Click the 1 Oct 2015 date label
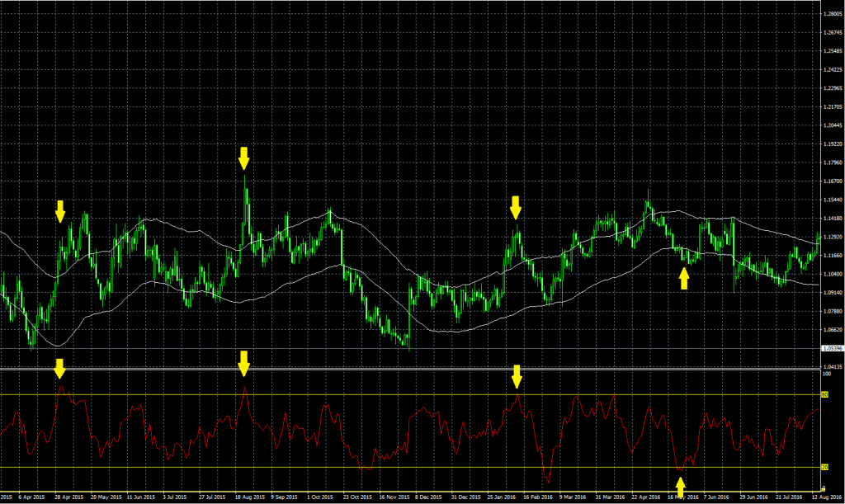This screenshot has height=504, width=845. coord(320,497)
